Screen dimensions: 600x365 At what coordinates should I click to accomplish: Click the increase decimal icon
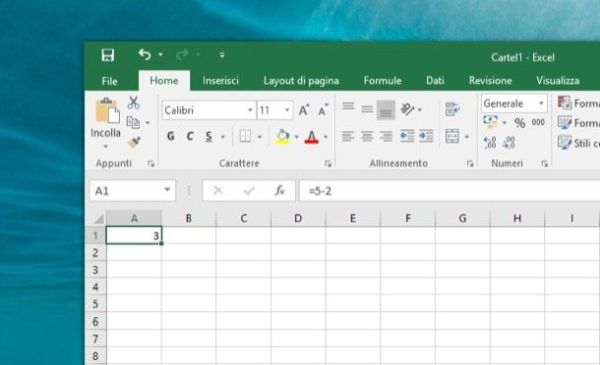(490, 143)
